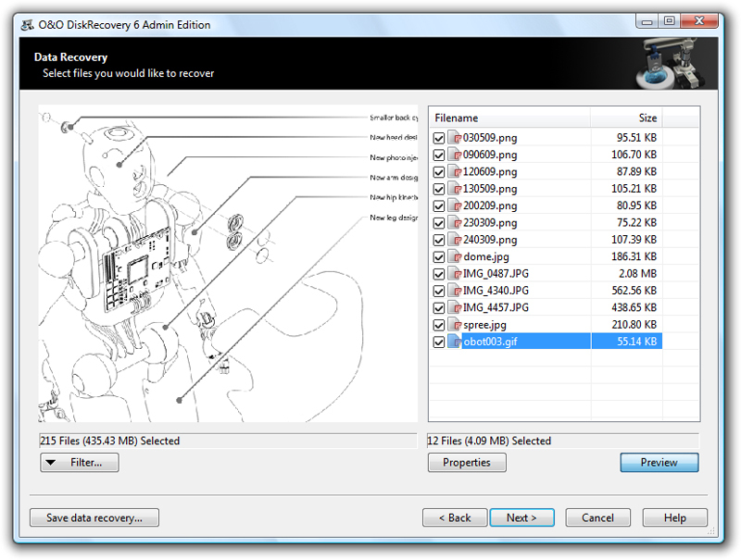Screen dimensions: 741x560
Task: Toggle the obot003.gif checkbox
Action: coord(438,342)
